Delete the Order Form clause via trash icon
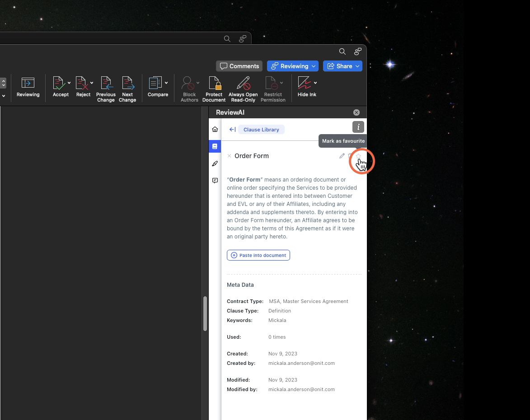The width and height of the screenshot is (530, 420). [350, 156]
